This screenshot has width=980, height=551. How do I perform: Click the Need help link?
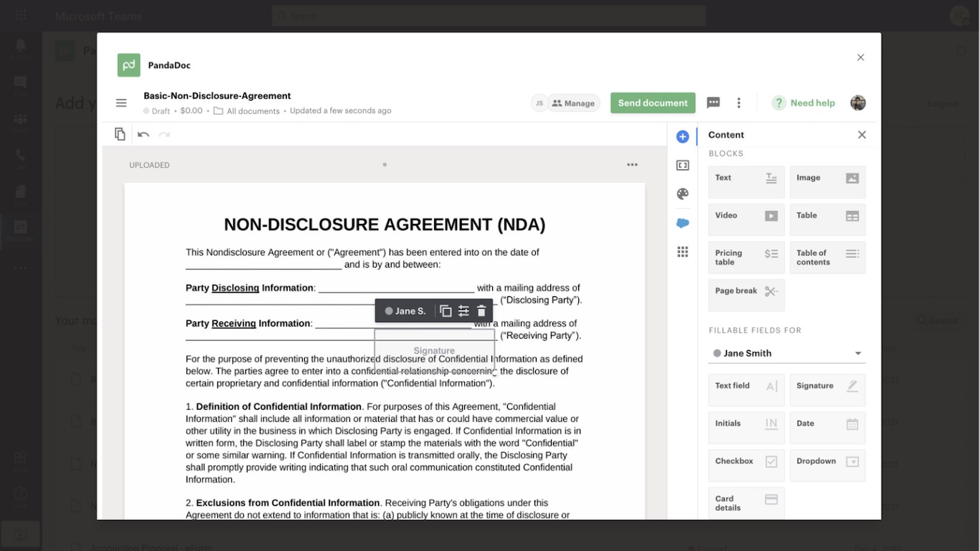point(804,103)
